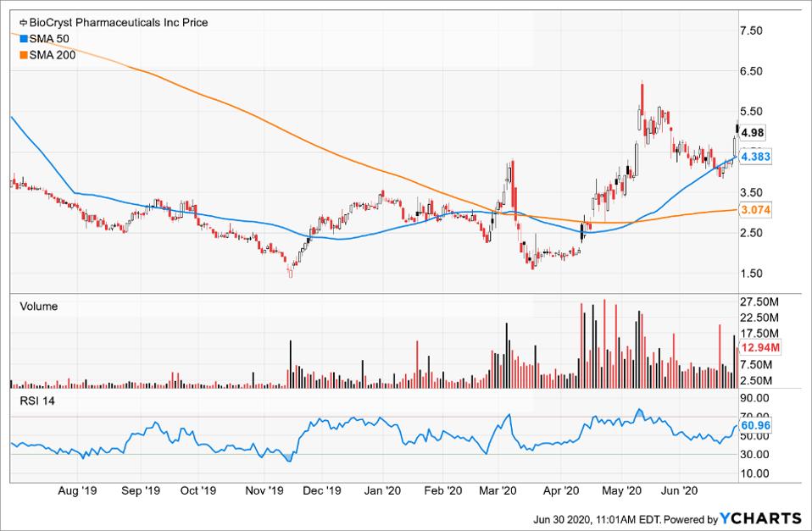Image resolution: width=812 pixels, height=531 pixels.
Task: Click the candlestick icon beside BioCryst legend
Action: click(23, 23)
